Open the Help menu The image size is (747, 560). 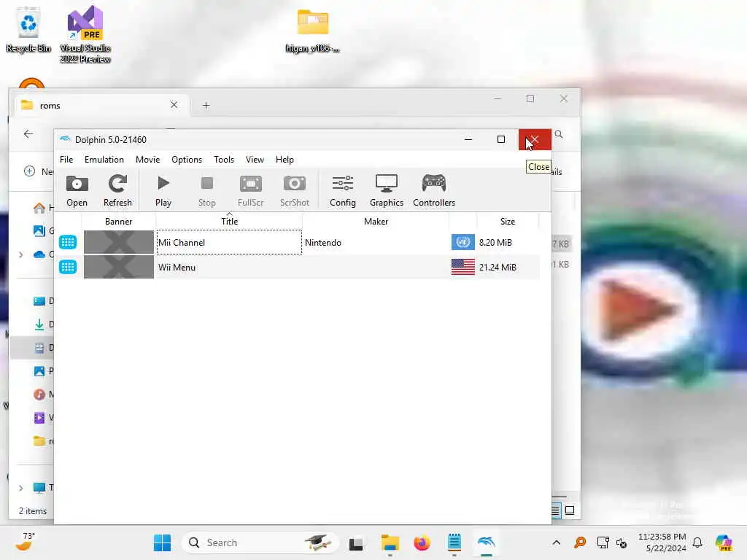coord(285,160)
